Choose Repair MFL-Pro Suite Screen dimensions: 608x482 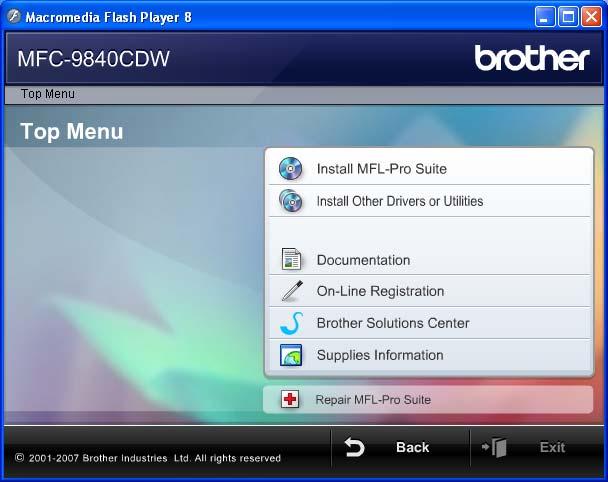point(428,399)
